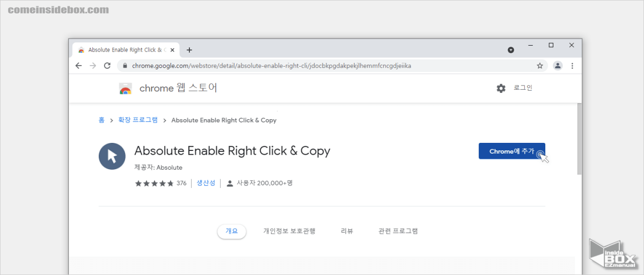Open the 생산성 category link

[x=206, y=183]
